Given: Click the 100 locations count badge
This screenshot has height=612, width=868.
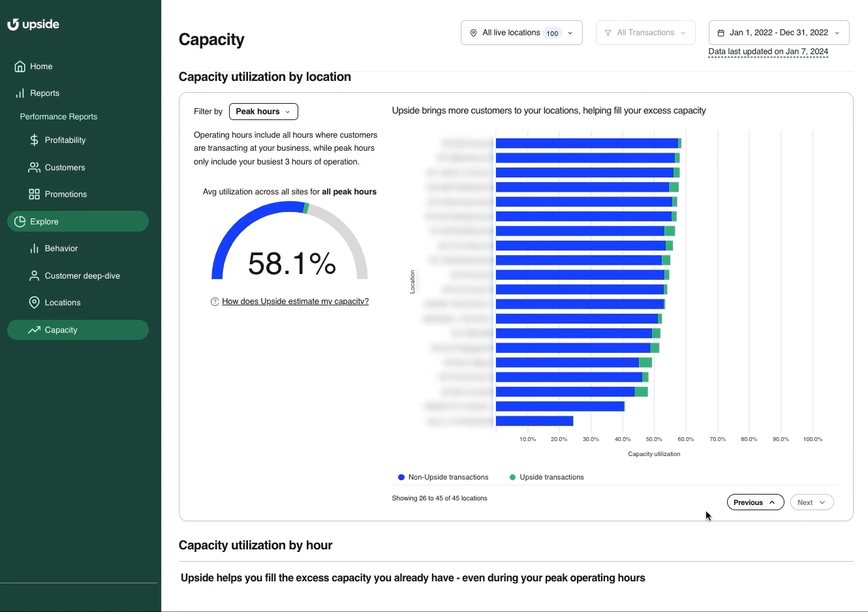Looking at the screenshot, I should coord(553,33).
